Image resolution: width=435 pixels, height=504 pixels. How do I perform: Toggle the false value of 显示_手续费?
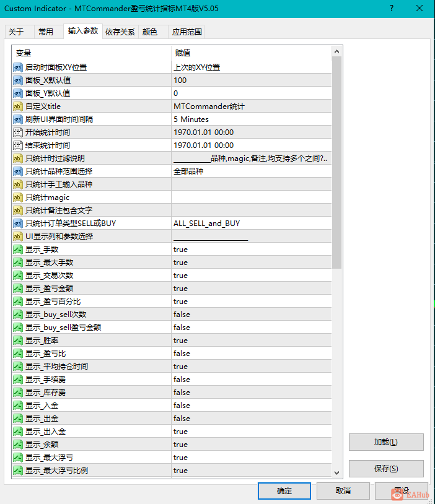pyautogui.click(x=252, y=380)
